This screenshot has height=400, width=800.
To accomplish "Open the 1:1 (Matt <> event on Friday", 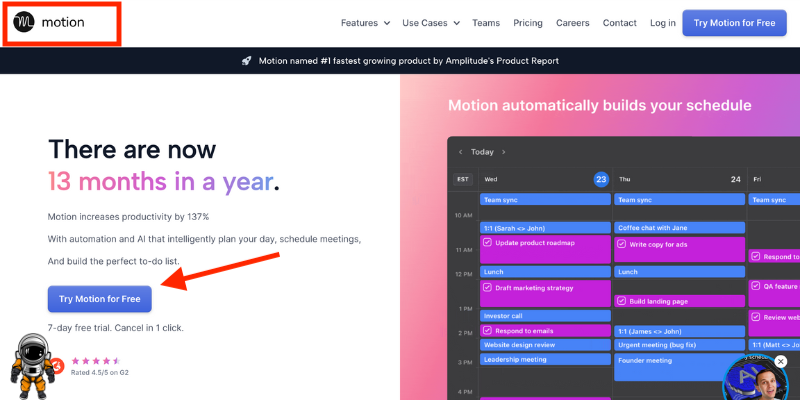I will click(x=774, y=345).
